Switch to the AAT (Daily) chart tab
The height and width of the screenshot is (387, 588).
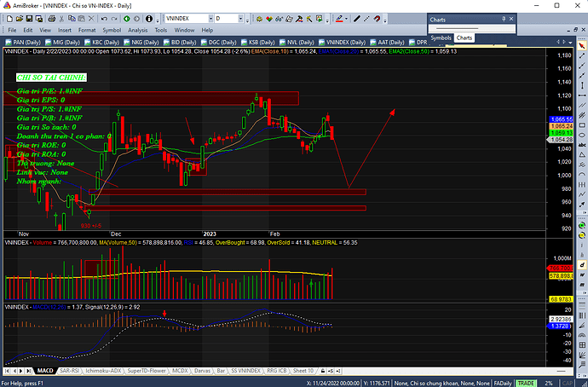[x=388, y=42]
